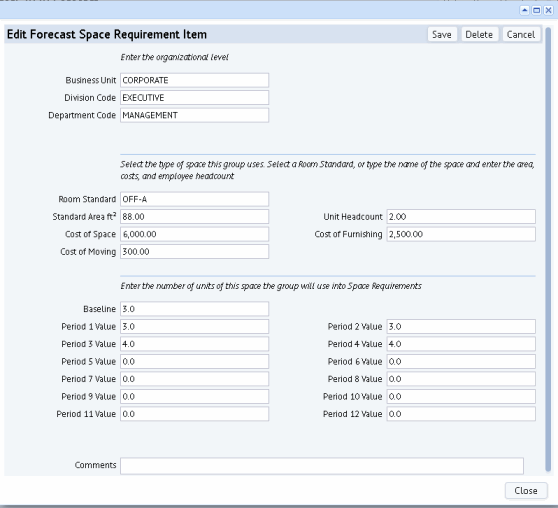The image size is (558, 508).
Task: Focus the Cost of Moving field
Action: coord(194,252)
